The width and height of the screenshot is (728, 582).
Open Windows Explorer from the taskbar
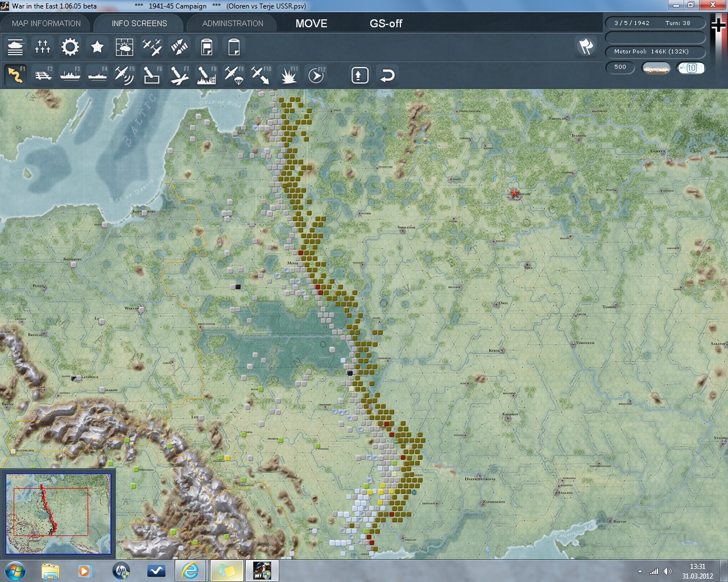point(50,571)
